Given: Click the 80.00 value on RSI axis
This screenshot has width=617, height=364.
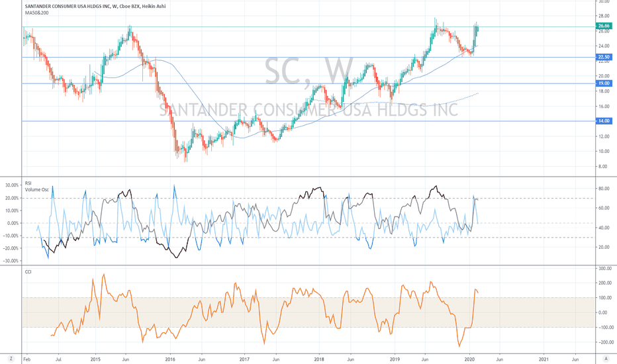Looking at the screenshot, I should click(604, 189).
